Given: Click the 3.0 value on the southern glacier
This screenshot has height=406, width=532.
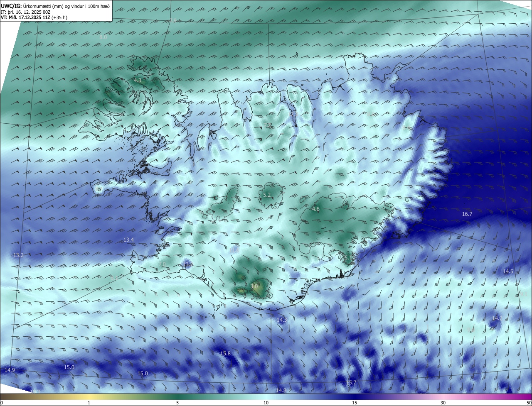Looking at the screenshot, I should pos(254,286).
